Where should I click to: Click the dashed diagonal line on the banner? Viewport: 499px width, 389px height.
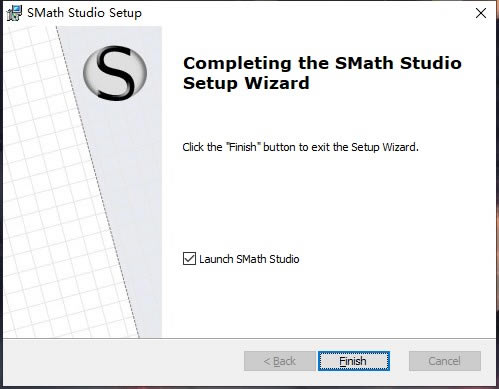point(98,182)
